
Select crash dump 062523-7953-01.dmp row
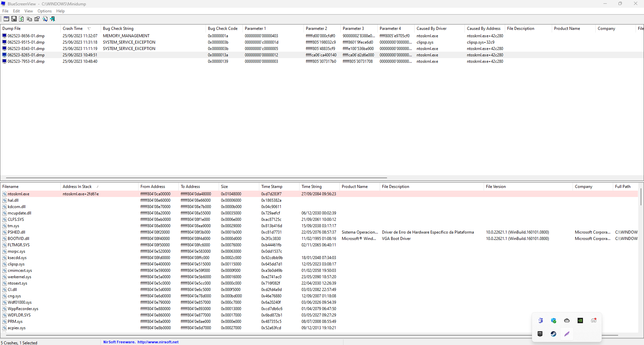tap(322, 61)
